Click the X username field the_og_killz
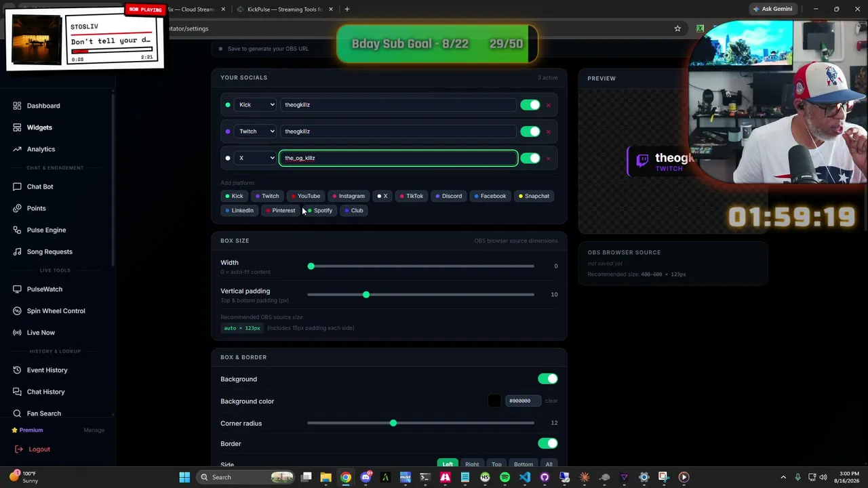The width and height of the screenshot is (868, 488). pos(398,158)
